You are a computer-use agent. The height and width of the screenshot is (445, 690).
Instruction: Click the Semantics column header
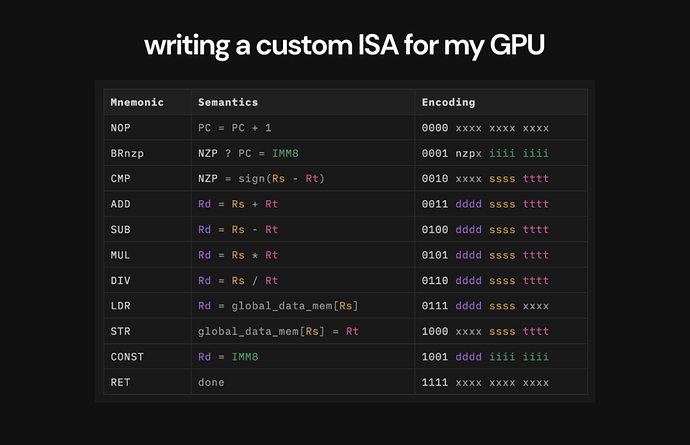[228, 102]
